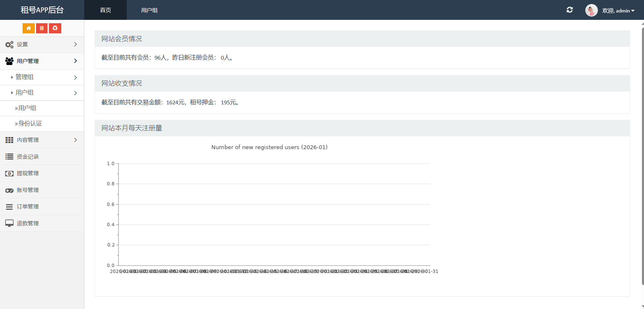Open the 身份认证 submenu link
644x309 pixels.
click(30, 124)
